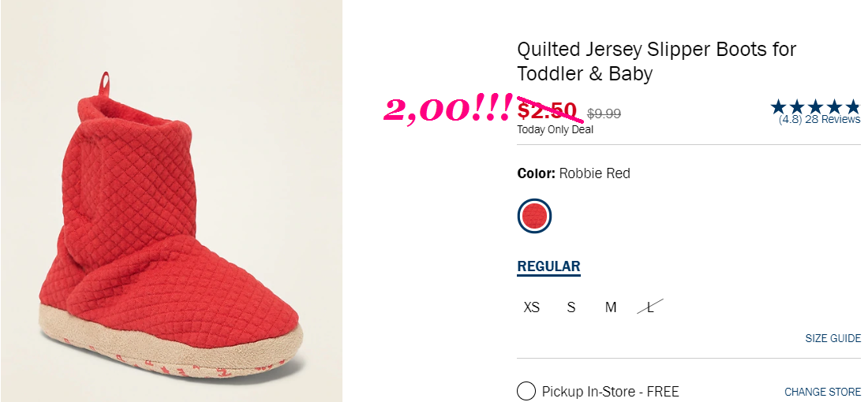This screenshot has width=868, height=402.
Task: Click the Quilted Jersey Slipper Boots title
Action: click(x=657, y=61)
